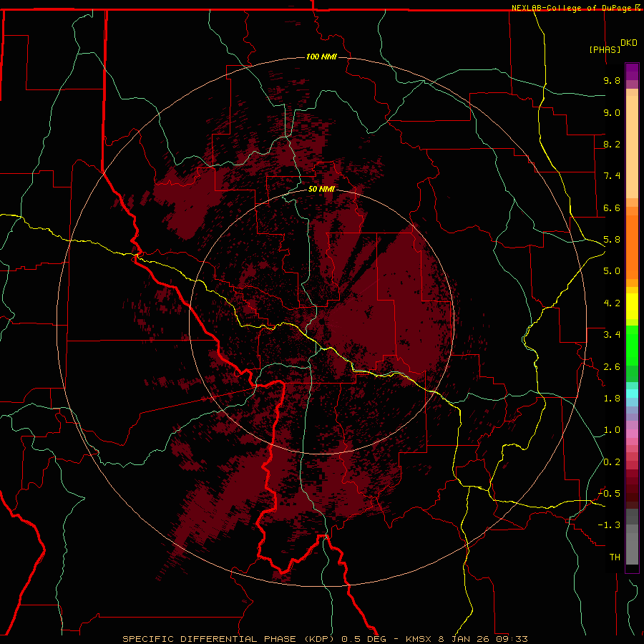Click the 7.4 color scale value

pyautogui.click(x=612, y=176)
